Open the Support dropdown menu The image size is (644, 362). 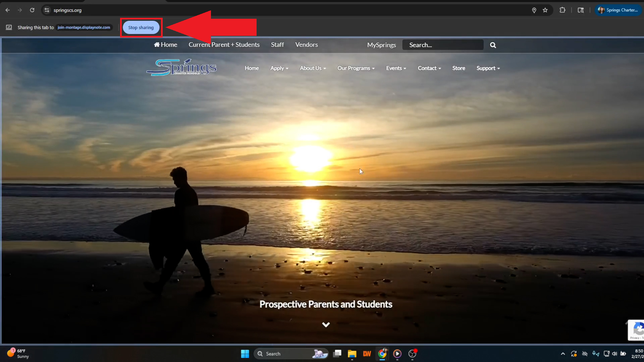coord(488,68)
